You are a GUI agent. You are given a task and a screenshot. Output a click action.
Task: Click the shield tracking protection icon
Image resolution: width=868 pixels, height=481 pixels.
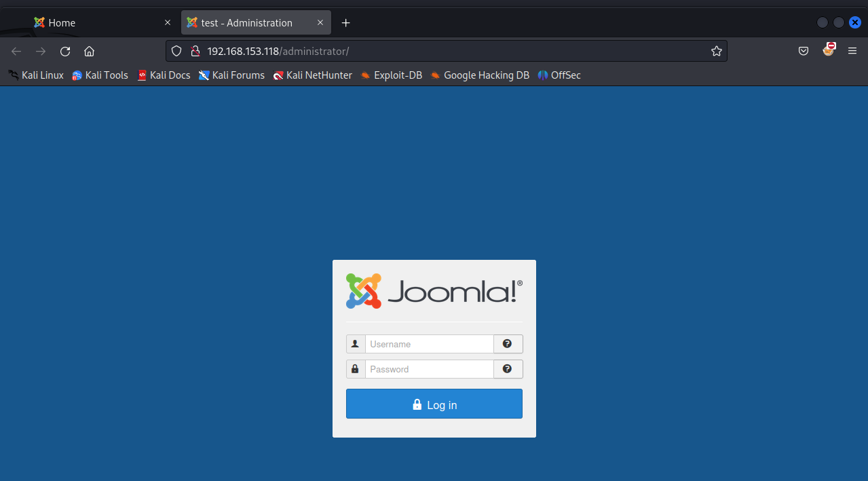[x=176, y=51]
